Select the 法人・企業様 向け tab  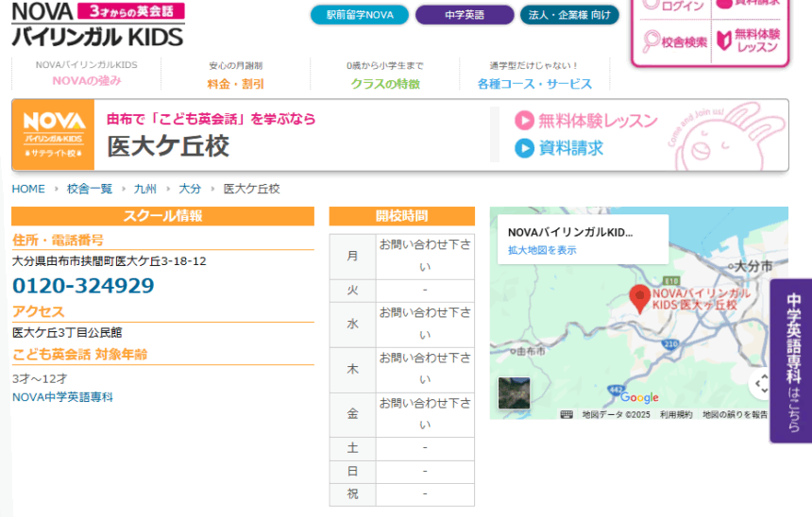(569, 15)
